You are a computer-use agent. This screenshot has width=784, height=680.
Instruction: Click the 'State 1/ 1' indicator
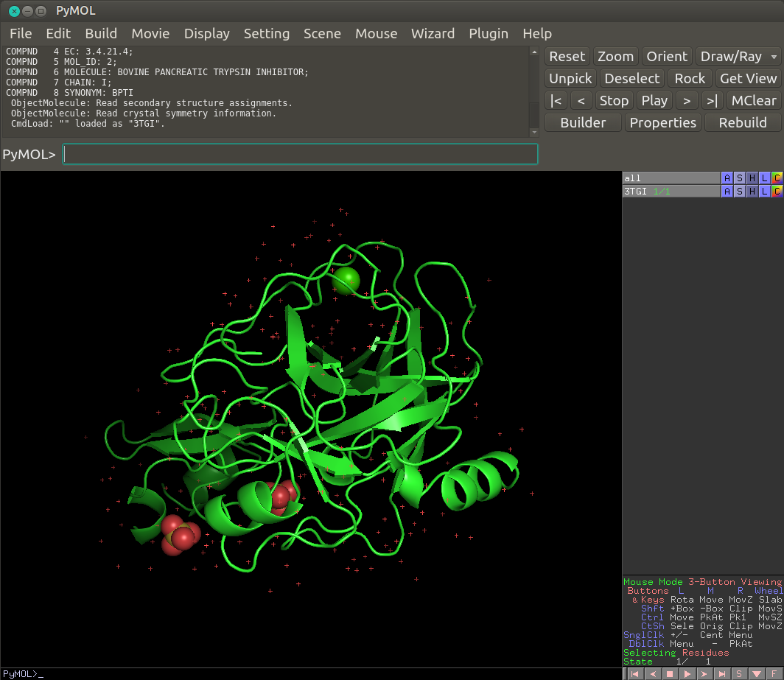pos(667,662)
